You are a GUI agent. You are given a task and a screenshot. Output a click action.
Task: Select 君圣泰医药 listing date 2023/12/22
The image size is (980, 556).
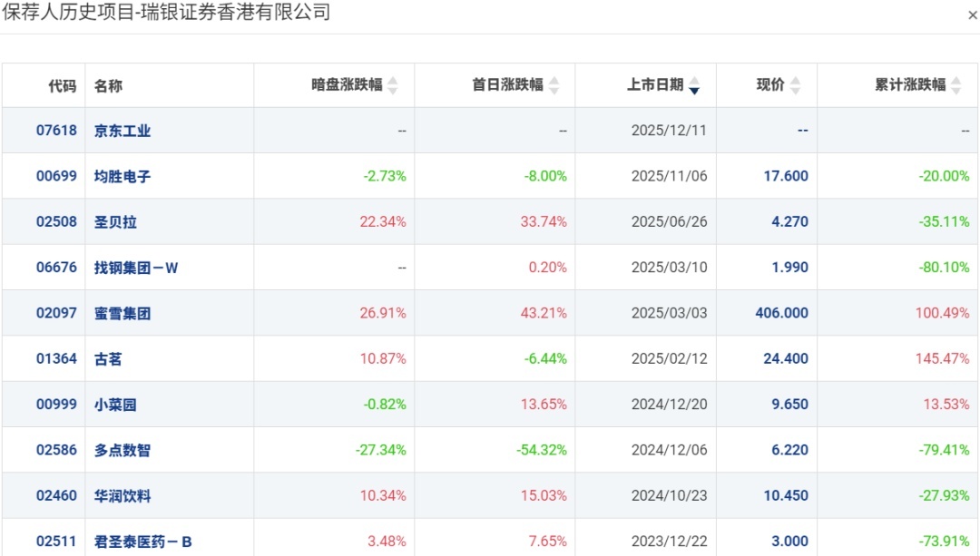[x=669, y=541]
